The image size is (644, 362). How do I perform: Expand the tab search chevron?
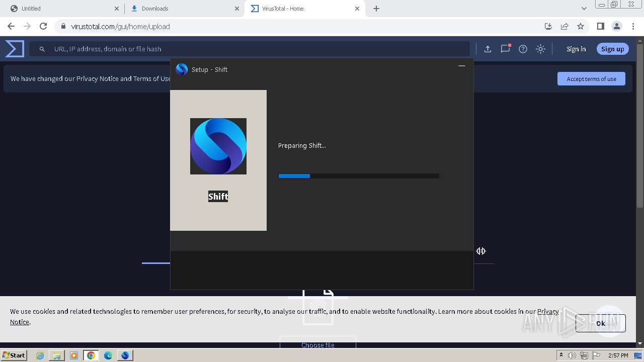click(x=584, y=9)
